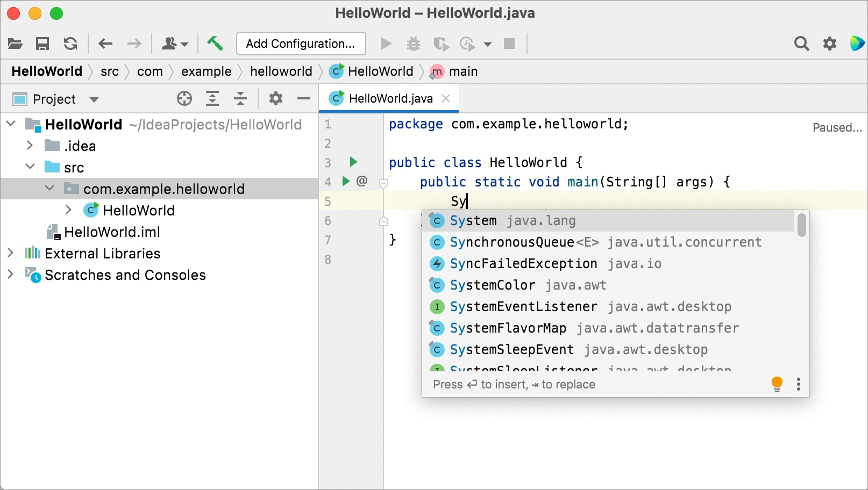This screenshot has height=490, width=868.
Task: Expand the .idea folder
Action: click(x=30, y=146)
